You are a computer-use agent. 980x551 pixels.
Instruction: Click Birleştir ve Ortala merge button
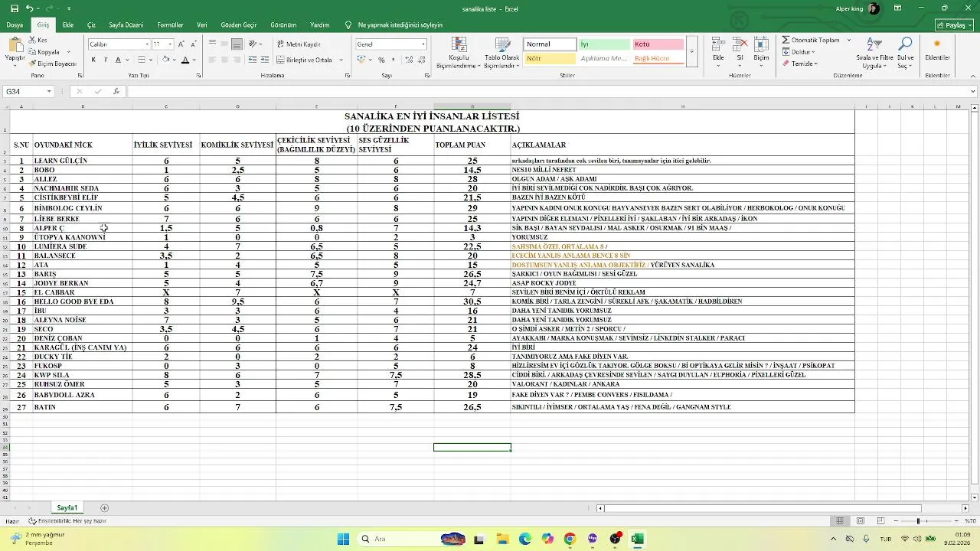coord(304,60)
